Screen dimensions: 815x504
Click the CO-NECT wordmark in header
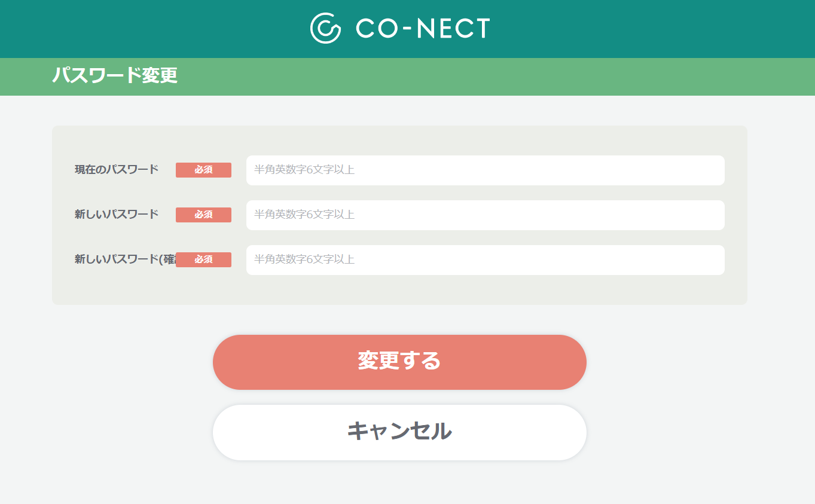coord(423,28)
